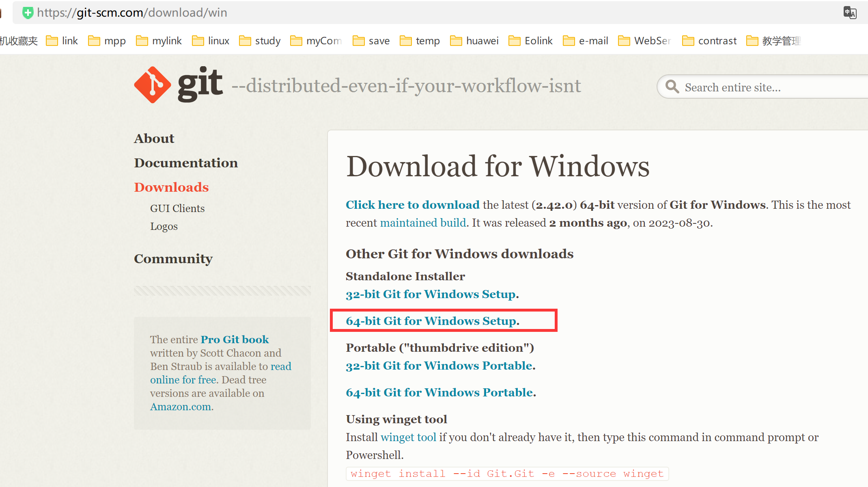Open the linux bookmark folder

pyautogui.click(x=211, y=41)
